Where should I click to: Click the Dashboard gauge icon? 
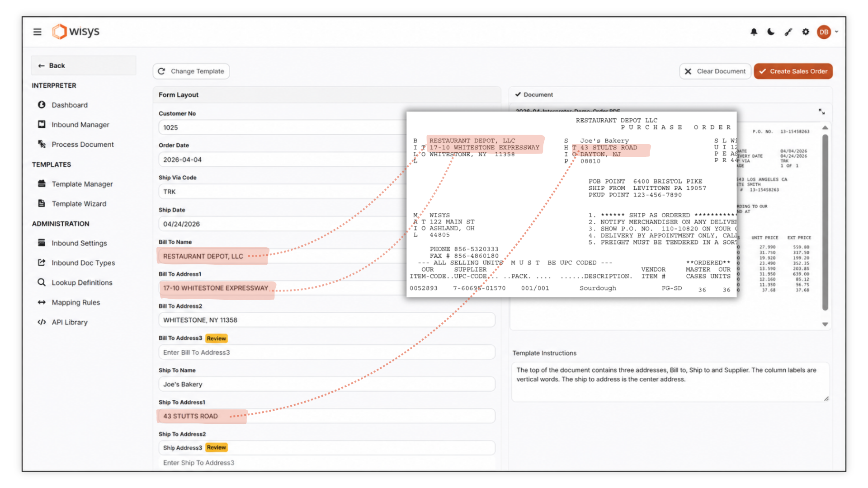tap(42, 104)
